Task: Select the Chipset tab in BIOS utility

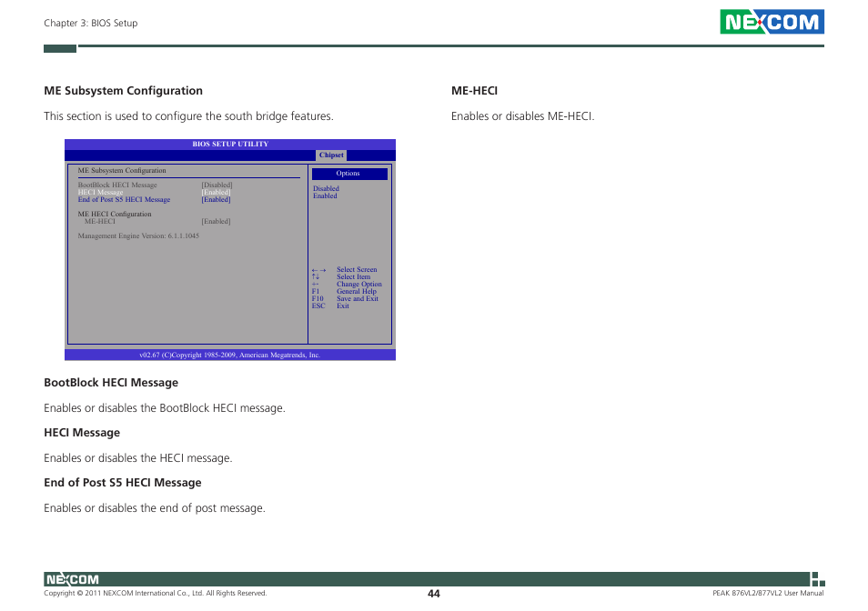Action: click(x=331, y=155)
